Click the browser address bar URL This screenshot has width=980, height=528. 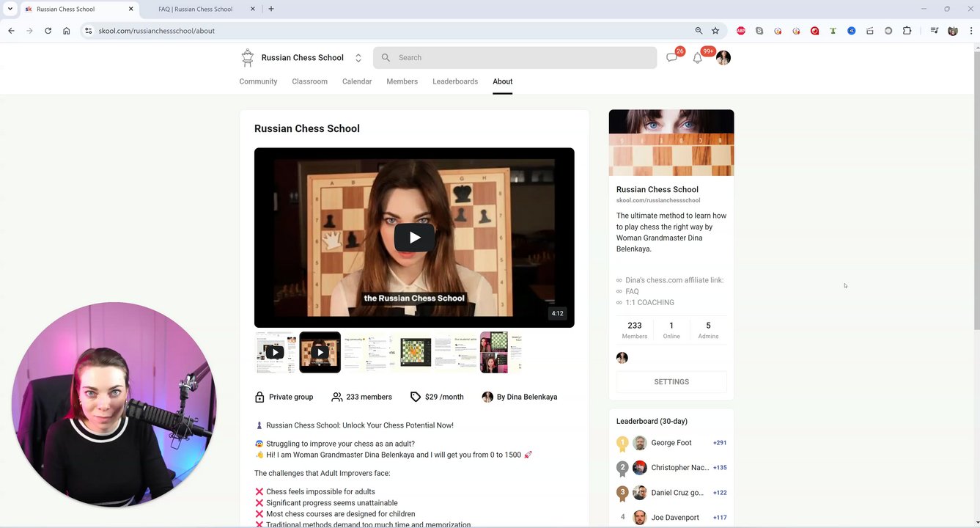(156, 31)
